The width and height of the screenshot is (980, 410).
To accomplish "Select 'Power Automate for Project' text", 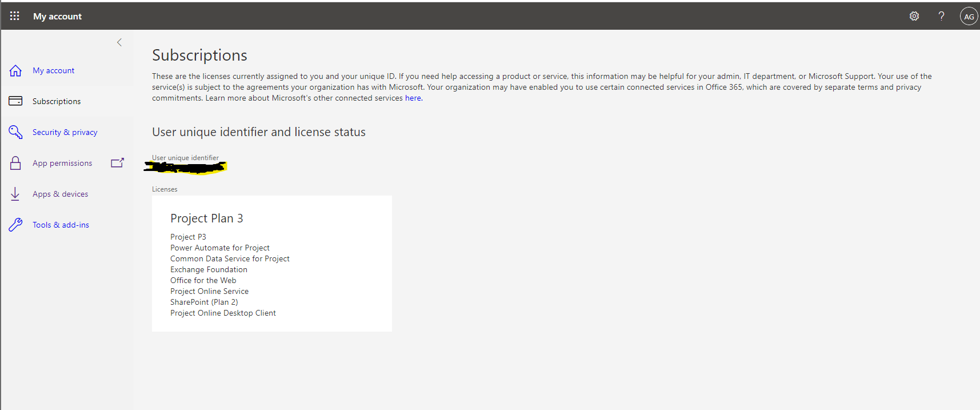I will click(x=219, y=248).
